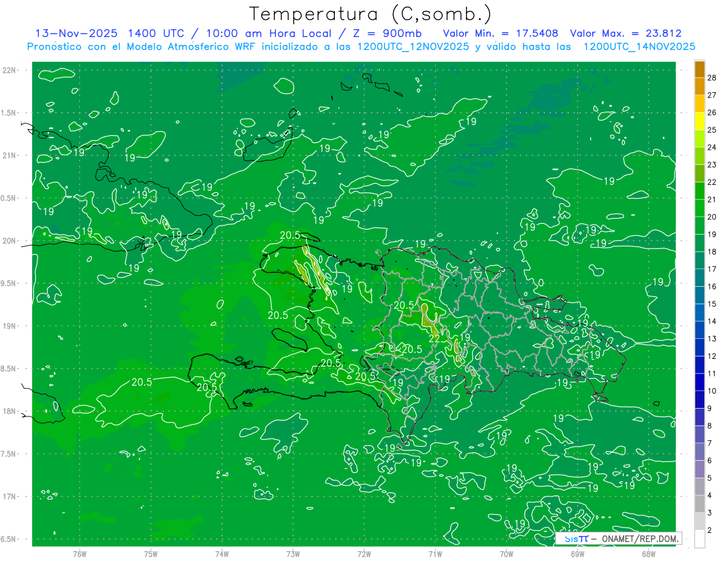
Task: Click the color bar label '11'
Action: coord(712,373)
